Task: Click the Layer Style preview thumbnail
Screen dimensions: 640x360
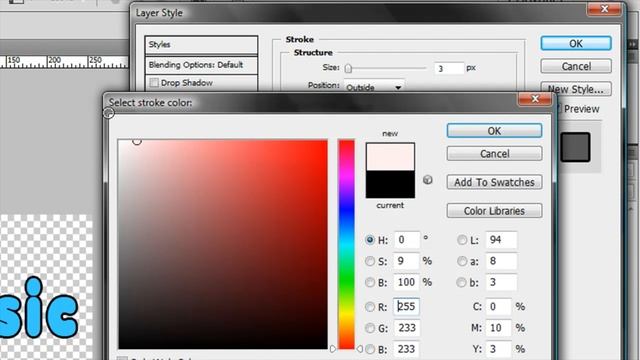Action: pos(575,147)
